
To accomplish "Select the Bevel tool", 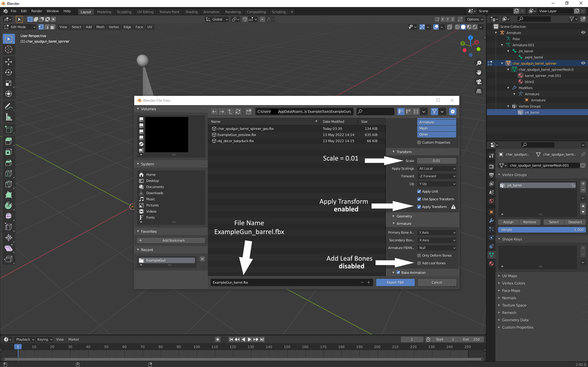I will click(x=9, y=163).
